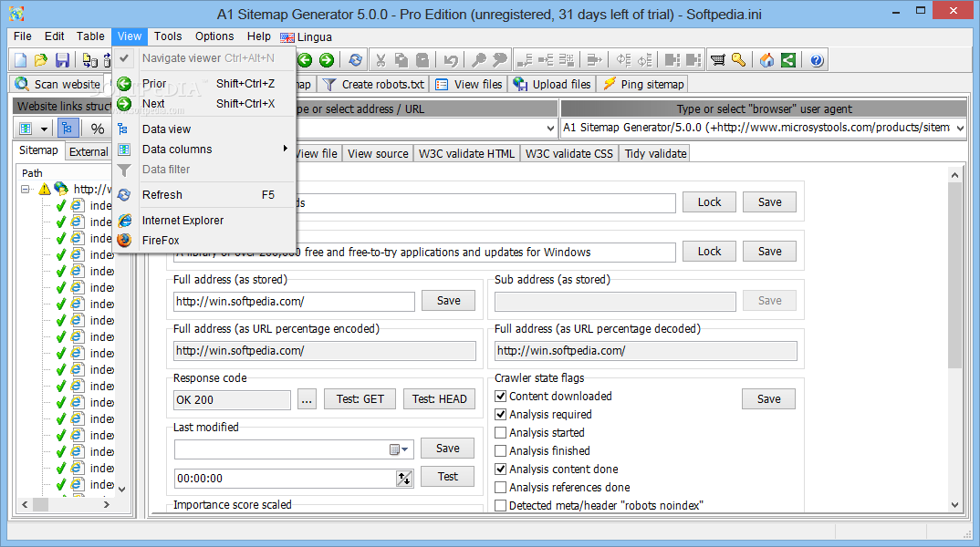The height and width of the screenshot is (547, 980).
Task: Open the Tidy validate tab
Action: tap(656, 153)
